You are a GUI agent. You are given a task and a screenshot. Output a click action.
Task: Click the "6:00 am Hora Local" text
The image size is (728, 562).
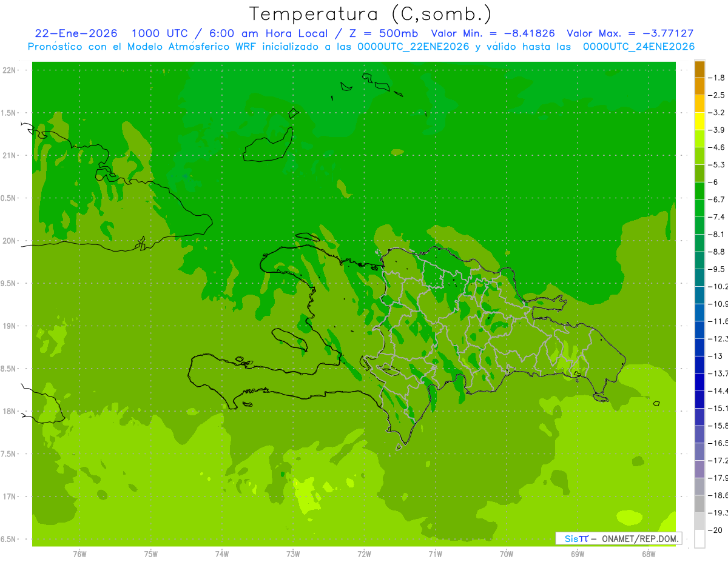(x=268, y=33)
